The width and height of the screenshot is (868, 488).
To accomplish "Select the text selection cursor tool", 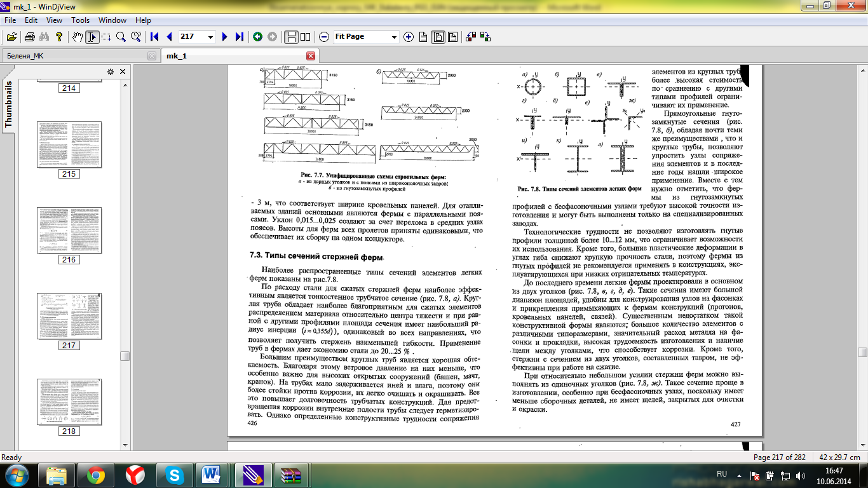I will point(92,37).
